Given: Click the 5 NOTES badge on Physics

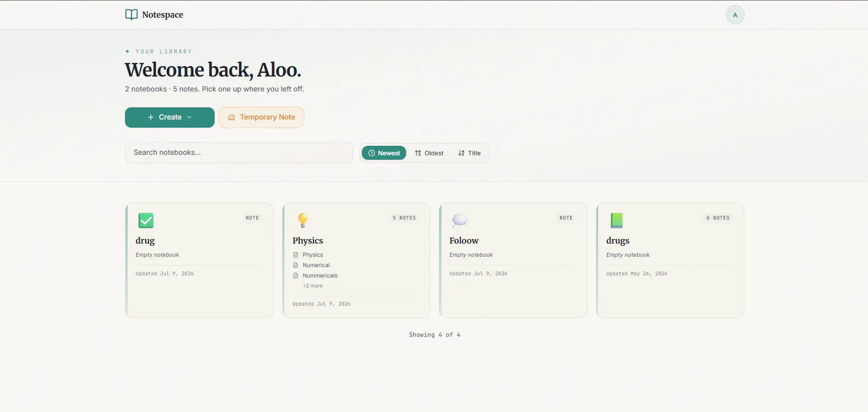Looking at the screenshot, I should [x=404, y=218].
